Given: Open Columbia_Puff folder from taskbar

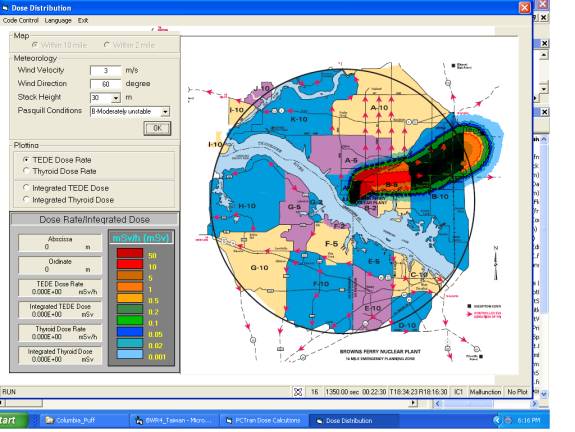Looking at the screenshot, I should click(70, 420).
